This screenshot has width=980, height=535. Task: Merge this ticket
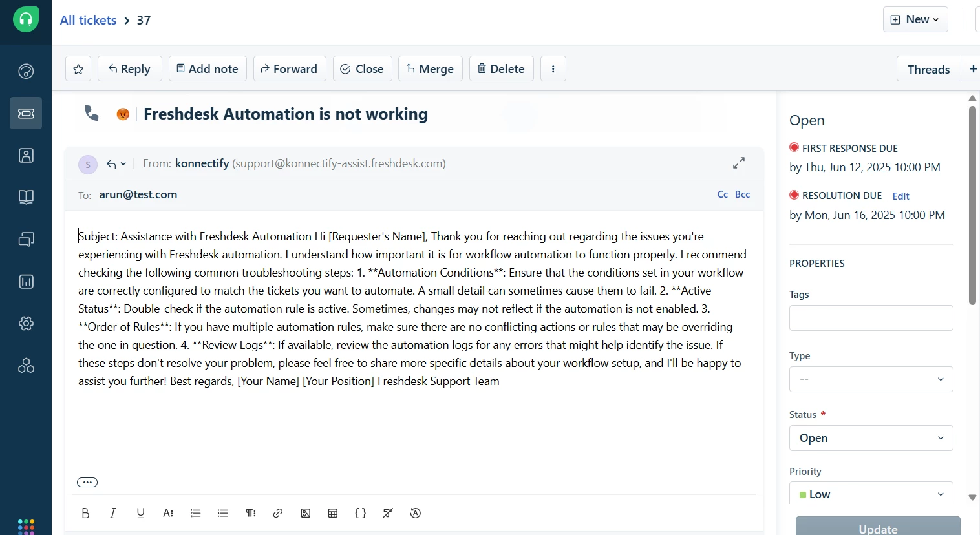tap(431, 68)
